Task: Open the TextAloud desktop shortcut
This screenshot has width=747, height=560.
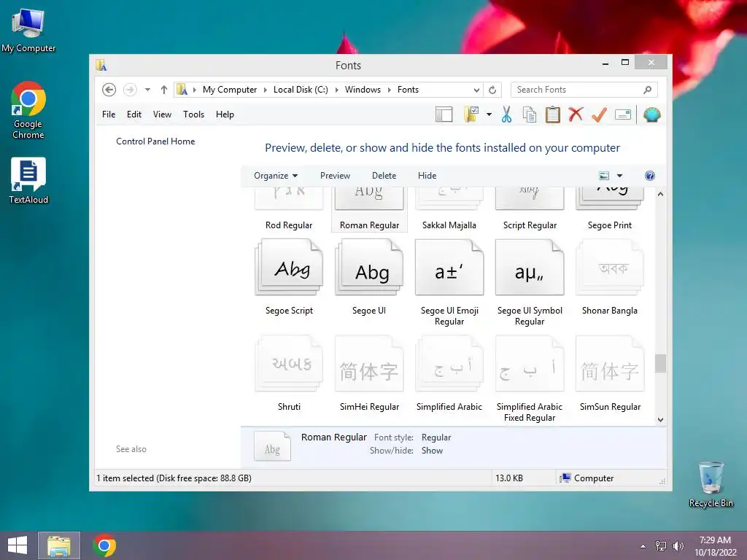Action: (28, 181)
